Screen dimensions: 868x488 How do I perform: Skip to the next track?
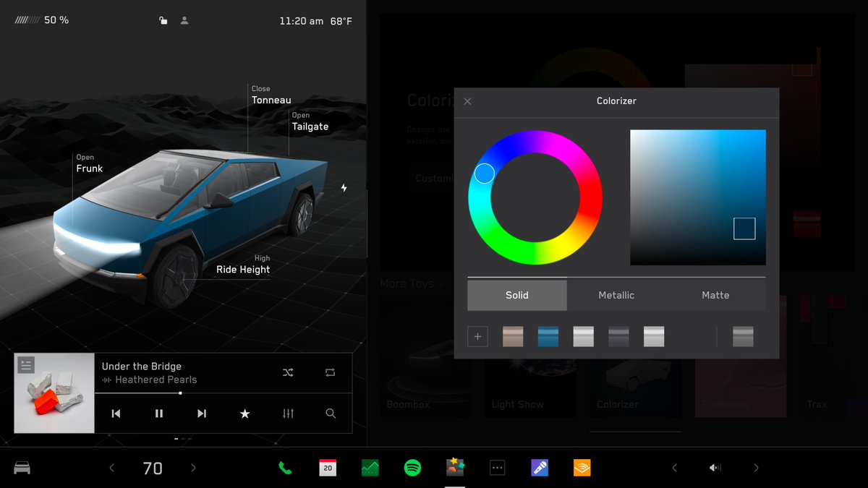click(x=202, y=414)
